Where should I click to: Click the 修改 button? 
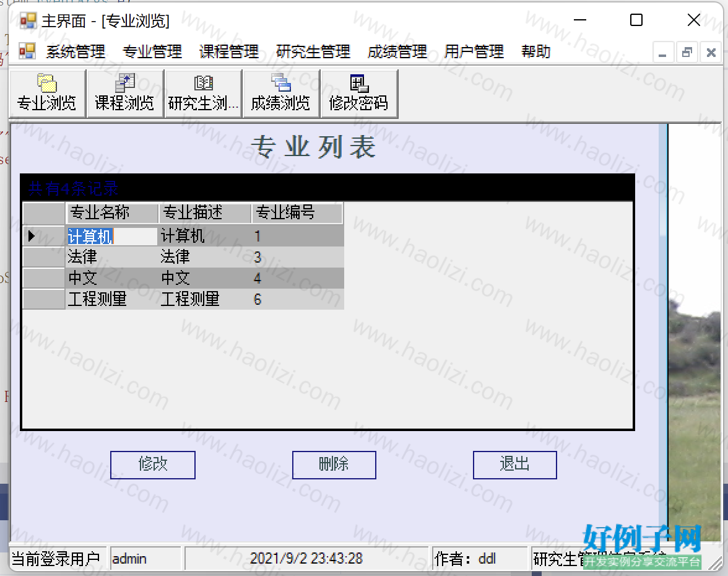(x=153, y=465)
